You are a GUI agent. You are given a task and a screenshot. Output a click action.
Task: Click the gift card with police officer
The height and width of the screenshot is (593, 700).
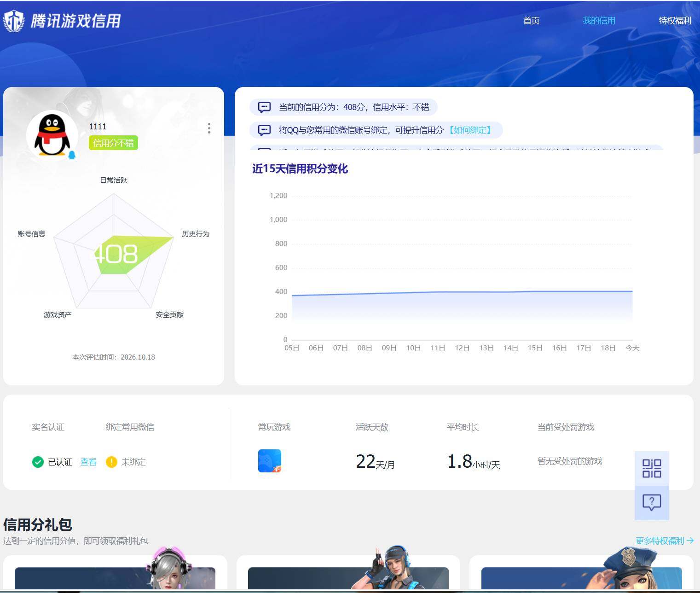click(x=581, y=572)
